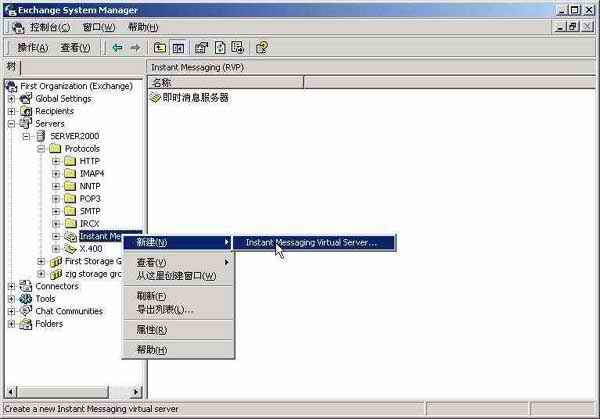Expand the NNTP folder
This screenshot has height=419, width=600.
(56, 187)
